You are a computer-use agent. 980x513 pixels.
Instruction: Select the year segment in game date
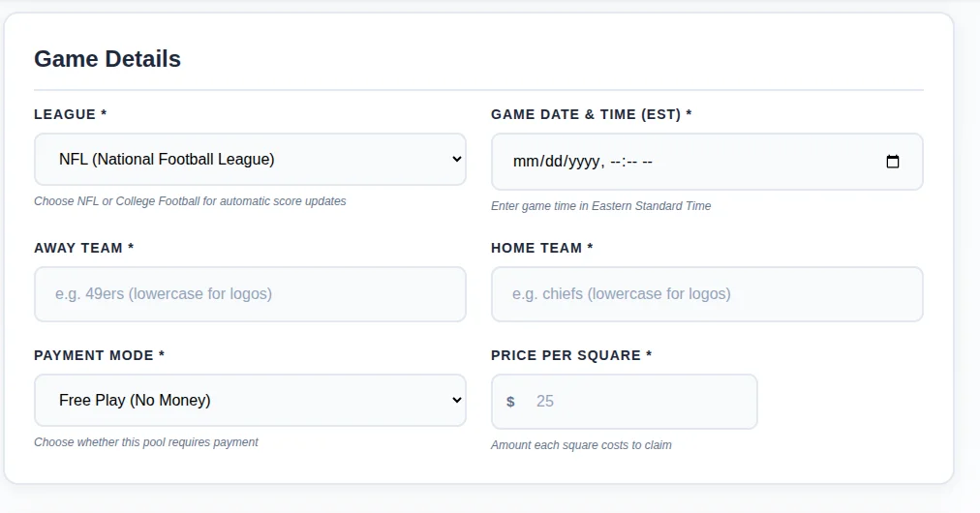pyautogui.click(x=582, y=162)
